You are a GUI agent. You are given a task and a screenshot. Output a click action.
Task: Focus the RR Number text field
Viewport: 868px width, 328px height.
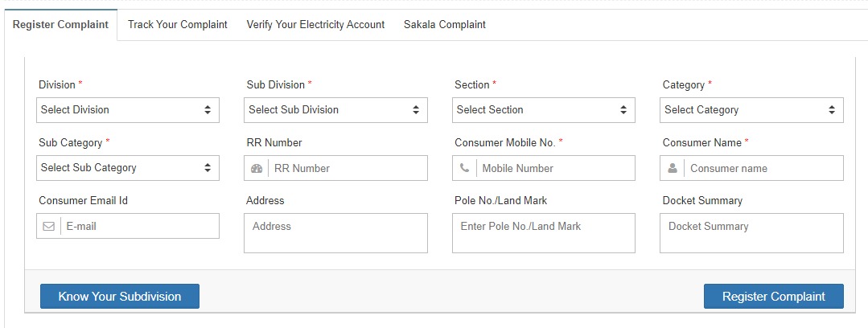[x=348, y=168]
